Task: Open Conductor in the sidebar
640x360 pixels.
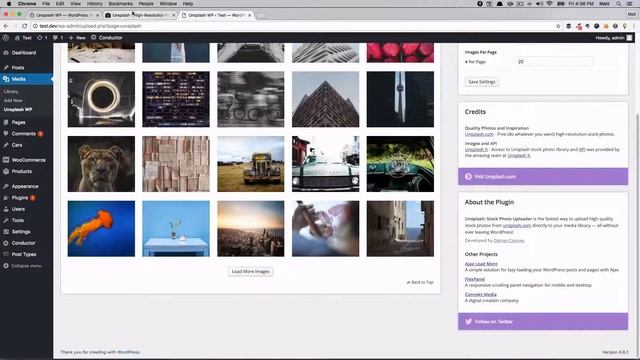Action: 23,243
